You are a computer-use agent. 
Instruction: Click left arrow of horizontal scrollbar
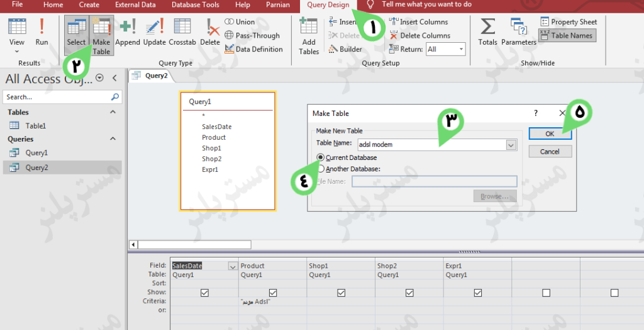point(133,244)
